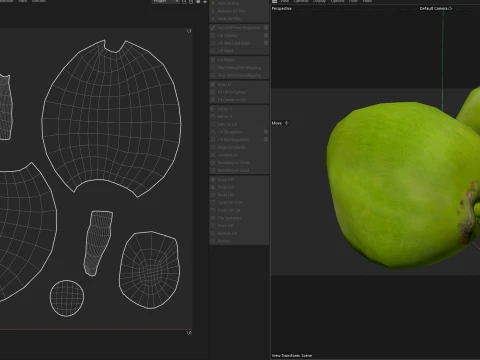480x360 pixels.
Task: Open the Remap dialog command
Action: click(239, 241)
